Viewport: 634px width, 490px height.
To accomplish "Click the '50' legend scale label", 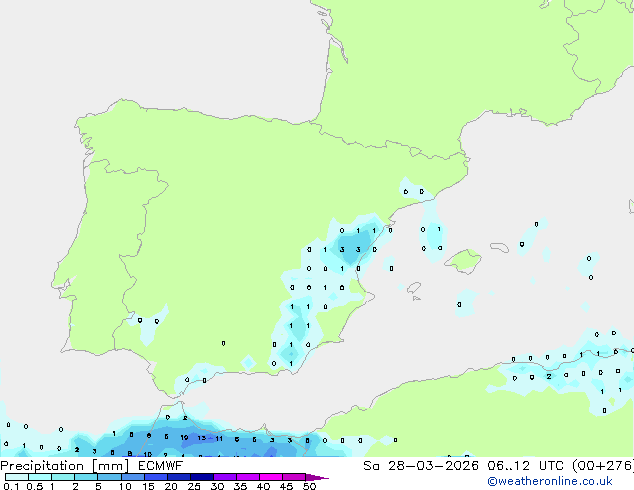I will click(309, 486).
